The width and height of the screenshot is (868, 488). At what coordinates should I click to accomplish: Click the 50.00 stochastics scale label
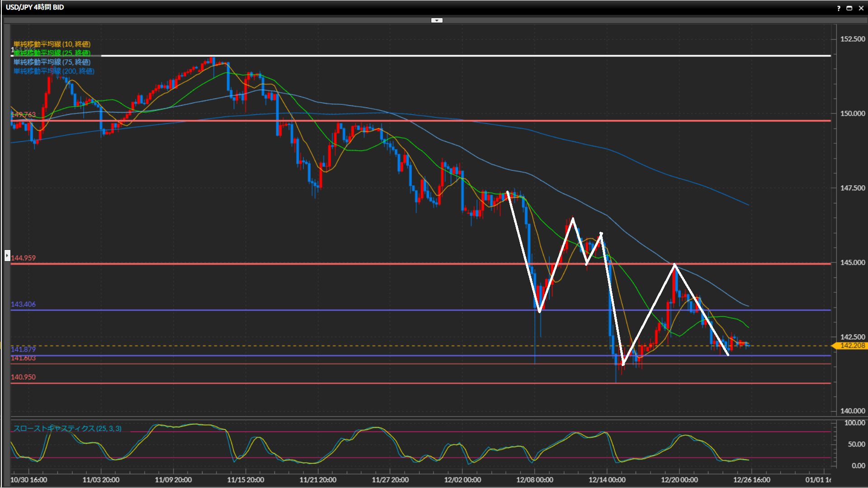coord(856,445)
